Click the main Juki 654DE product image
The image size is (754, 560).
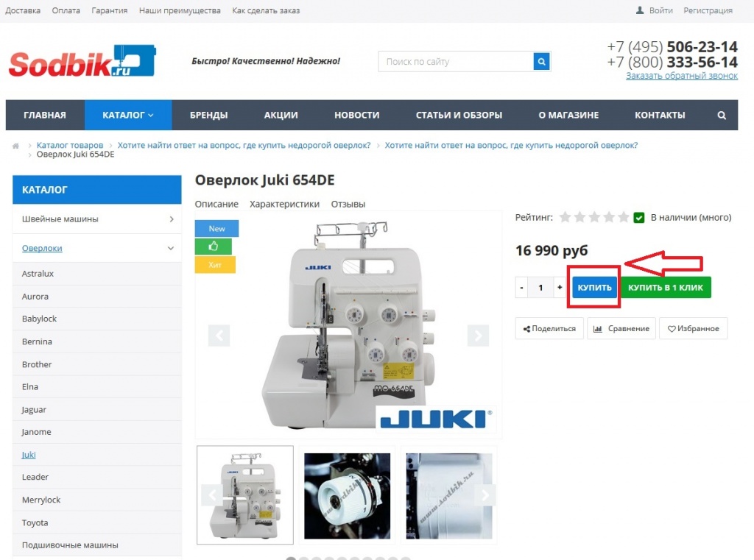[x=348, y=325]
